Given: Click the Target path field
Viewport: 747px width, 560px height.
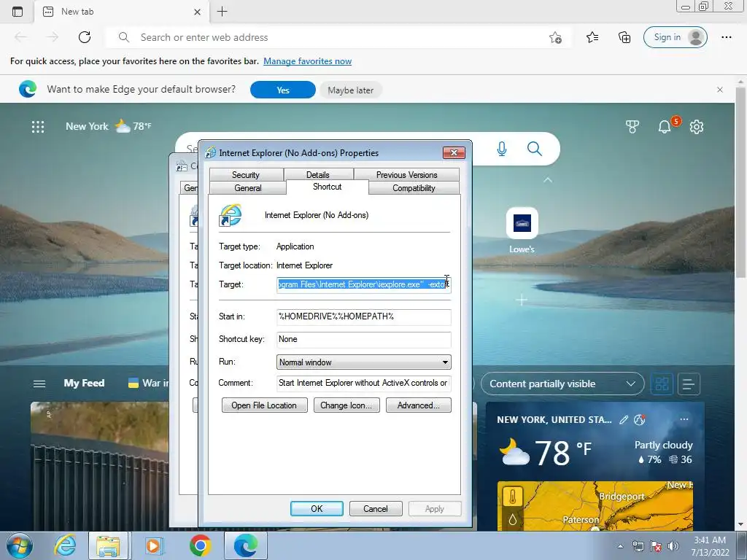Looking at the screenshot, I should (x=363, y=284).
